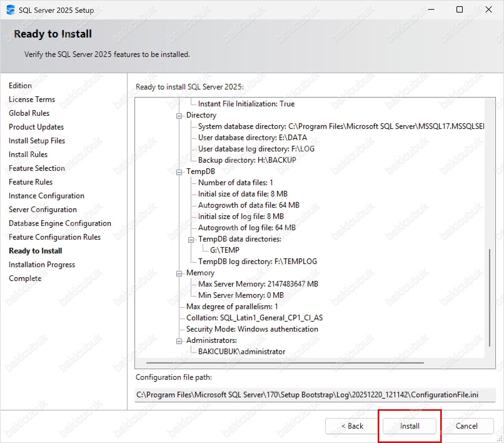Screen dimensions: 504x443
Task: Click the horizontal scrollbar under the summary
Action: point(285,363)
